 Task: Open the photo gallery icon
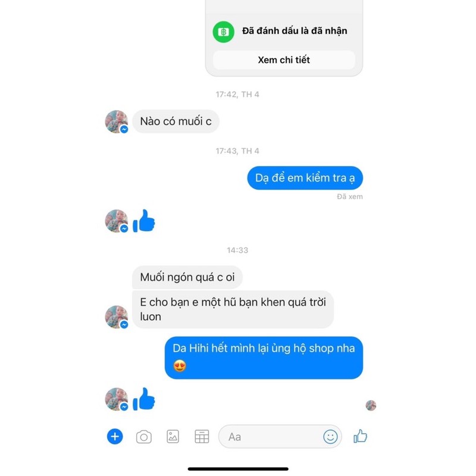173,437
